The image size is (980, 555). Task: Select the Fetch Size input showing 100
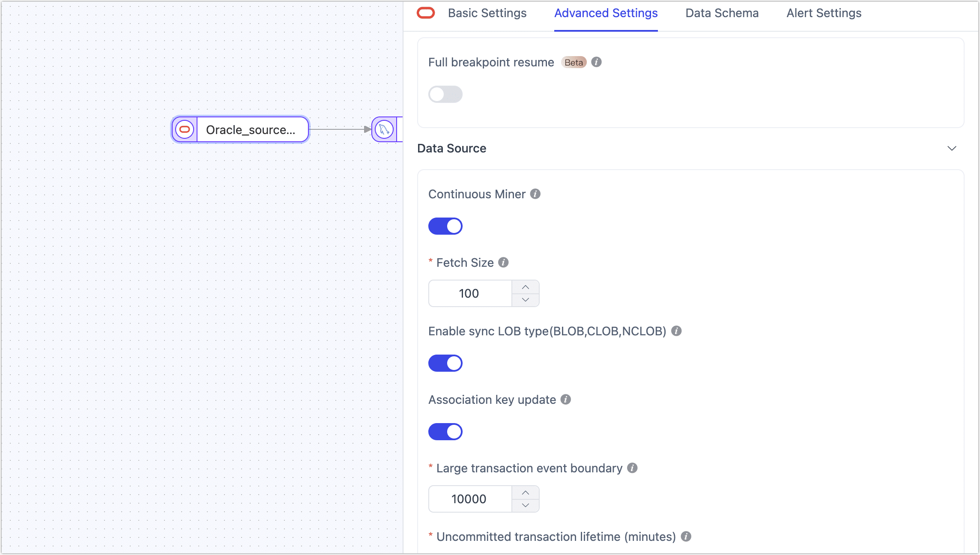(x=469, y=293)
